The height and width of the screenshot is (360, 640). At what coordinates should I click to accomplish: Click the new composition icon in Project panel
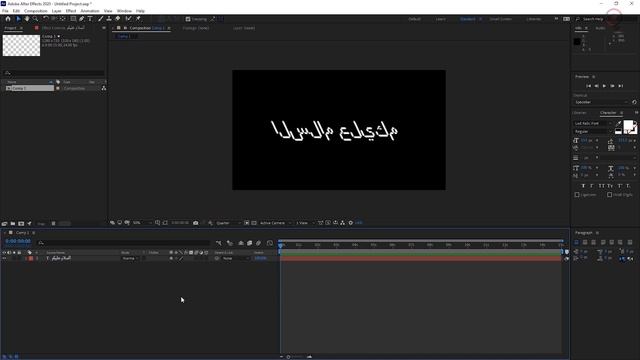(x=21, y=224)
